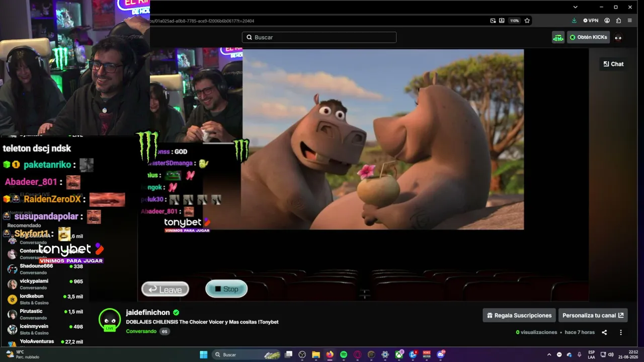Screen dimensions: 644x362
Task: Open the user avatar menu in Kick header
Action: click(618, 37)
